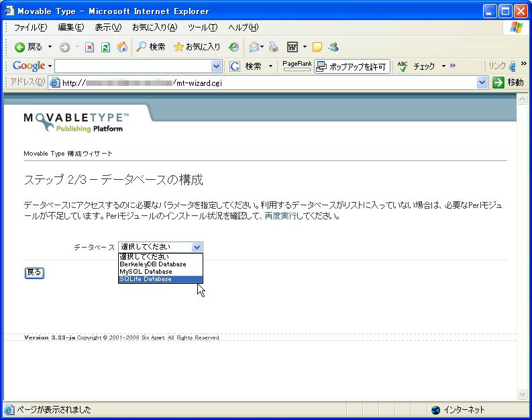Minimize the Internet Explorer window

click(489, 11)
